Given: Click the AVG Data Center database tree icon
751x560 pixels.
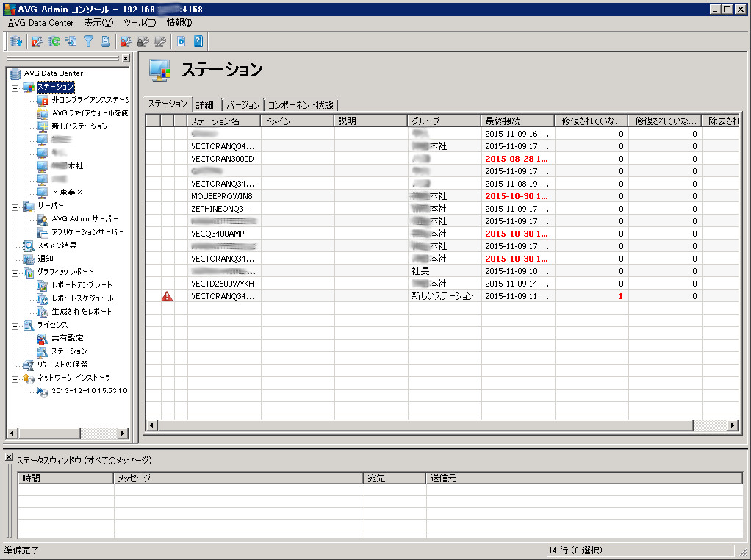Looking at the screenshot, I should [15, 73].
